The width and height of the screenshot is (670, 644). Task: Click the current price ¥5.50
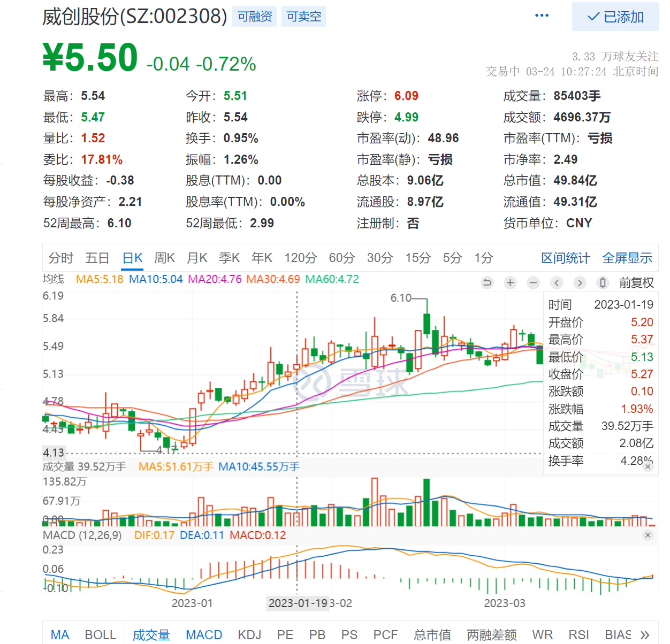(x=90, y=57)
